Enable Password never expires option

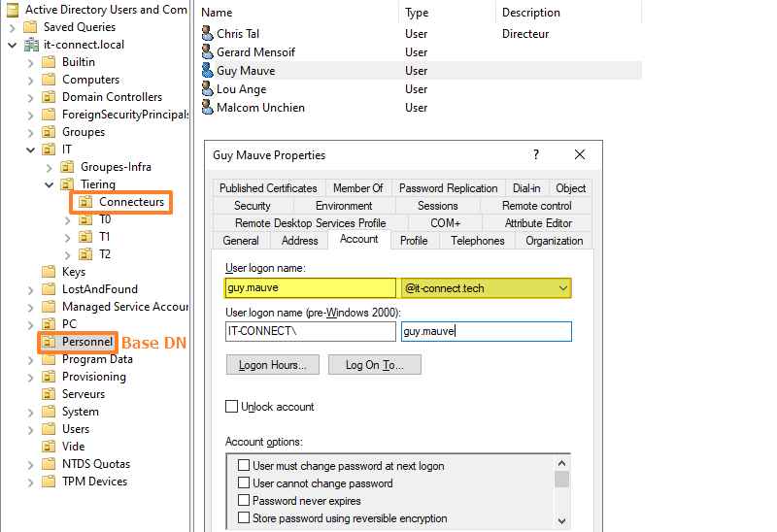click(244, 500)
